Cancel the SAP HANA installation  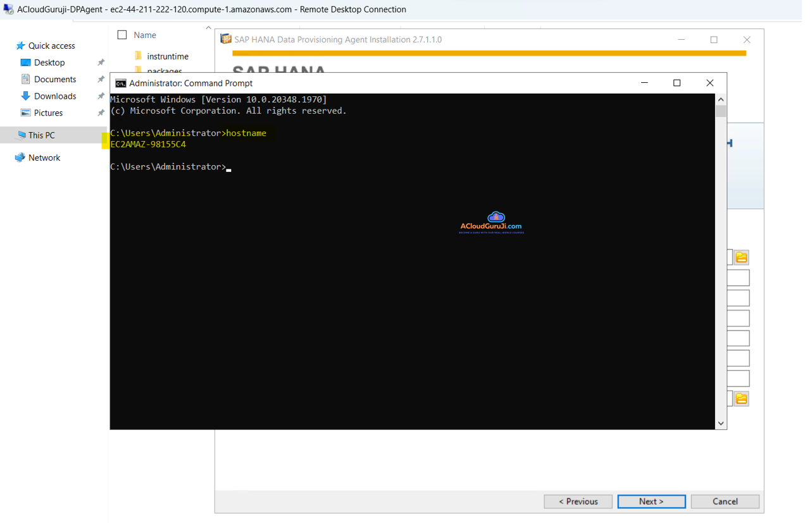pos(725,501)
